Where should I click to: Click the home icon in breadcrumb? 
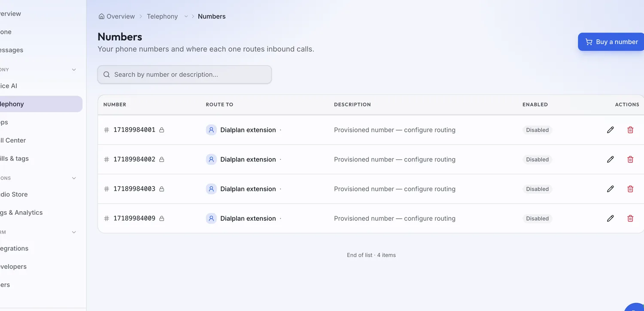coord(101,16)
